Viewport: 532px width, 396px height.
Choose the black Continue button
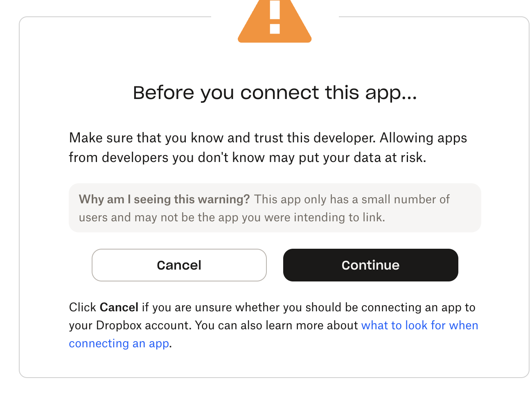click(371, 265)
